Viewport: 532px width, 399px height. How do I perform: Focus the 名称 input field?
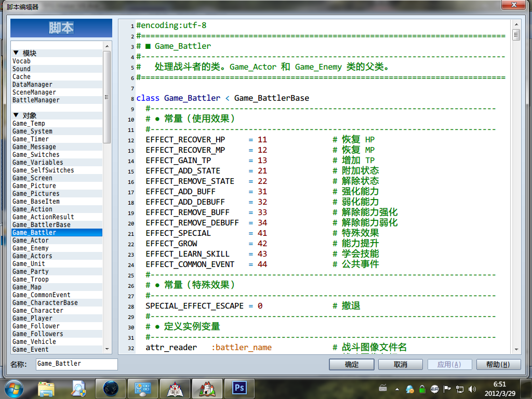coord(77,364)
